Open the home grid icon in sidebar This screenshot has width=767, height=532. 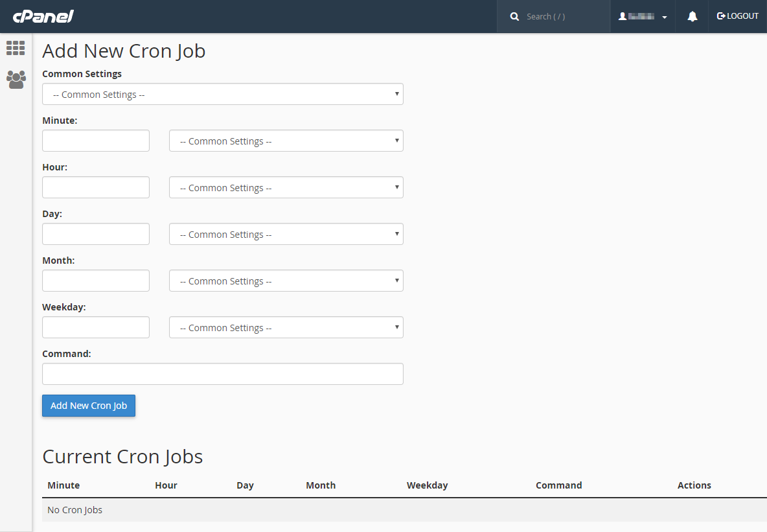(16, 48)
